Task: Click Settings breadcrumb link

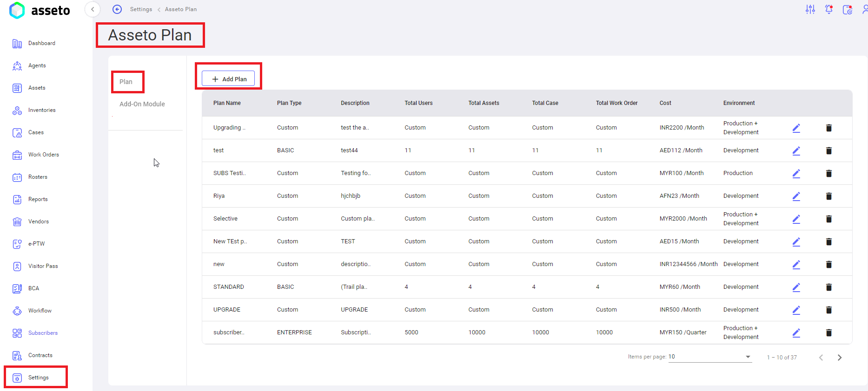Action: click(141, 9)
